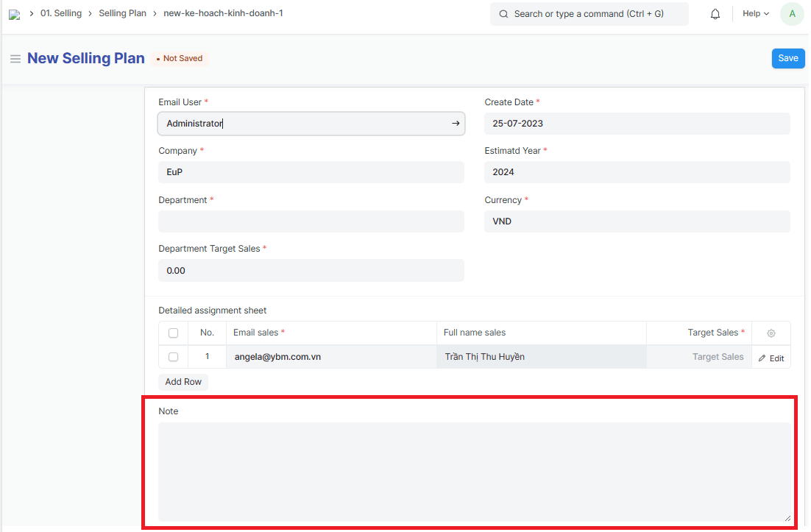Open the Currency VND selector field

(637, 221)
